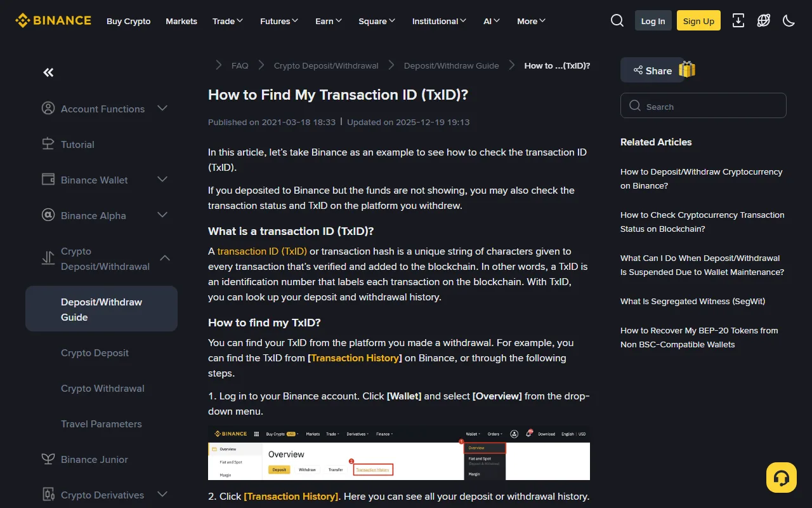Image resolution: width=812 pixels, height=508 pixels.
Task: Expand Binance Alpha chevron
Action: (x=162, y=215)
